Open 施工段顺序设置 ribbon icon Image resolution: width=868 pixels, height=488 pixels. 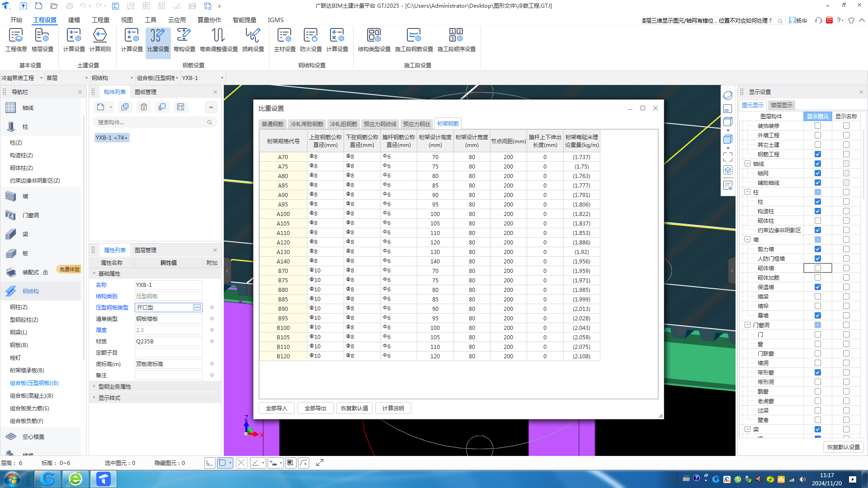point(456,40)
